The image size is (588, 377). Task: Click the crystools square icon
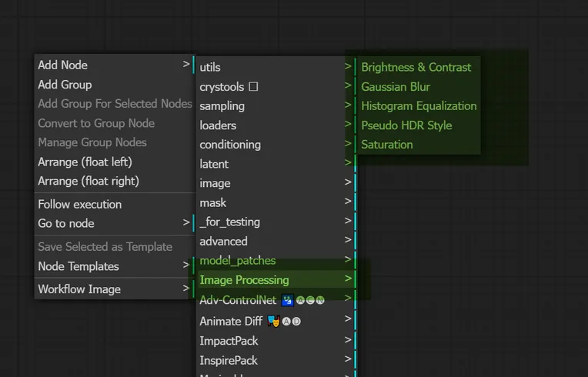(253, 87)
